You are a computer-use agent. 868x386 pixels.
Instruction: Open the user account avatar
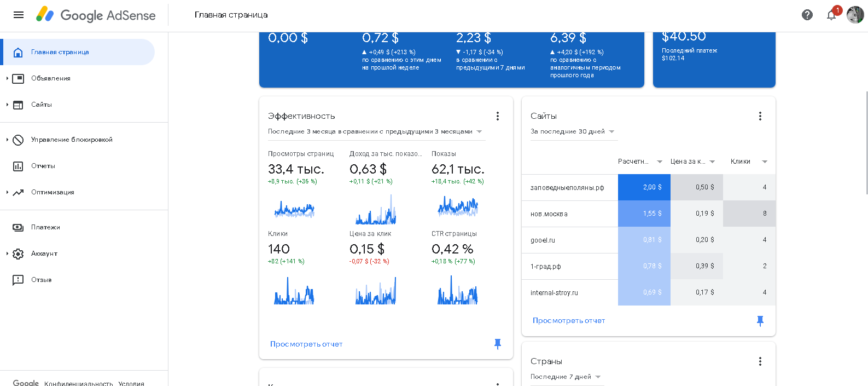(x=855, y=15)
